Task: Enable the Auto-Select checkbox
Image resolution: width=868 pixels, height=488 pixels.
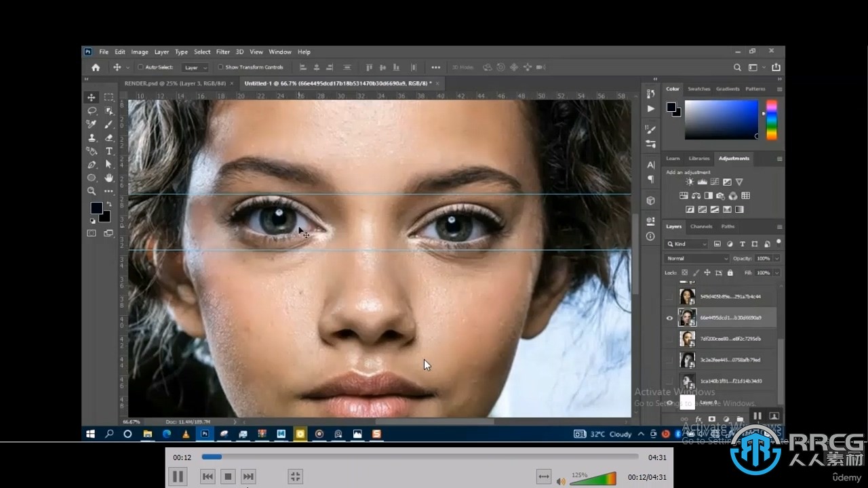Action: pyautogui.click(x=140, y=67)
